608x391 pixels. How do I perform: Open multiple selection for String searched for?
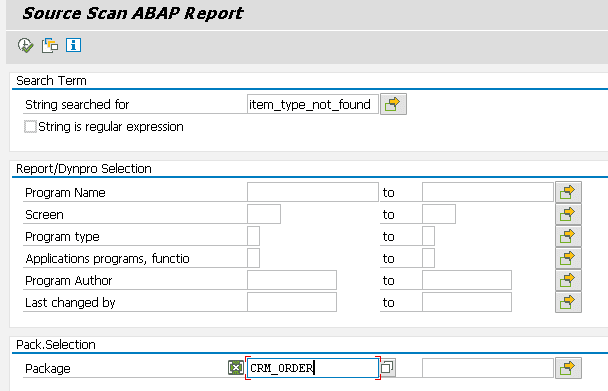[x=393, y=104]
